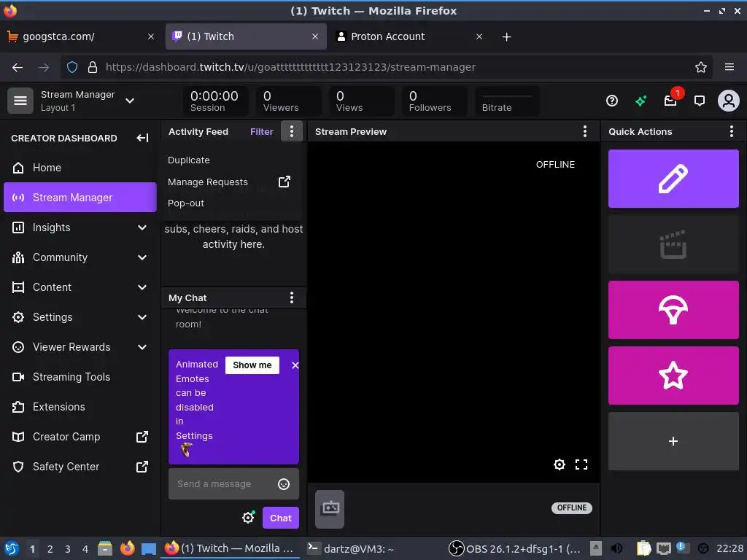
Task: Expand the Content section
Action: pos(142,287)
